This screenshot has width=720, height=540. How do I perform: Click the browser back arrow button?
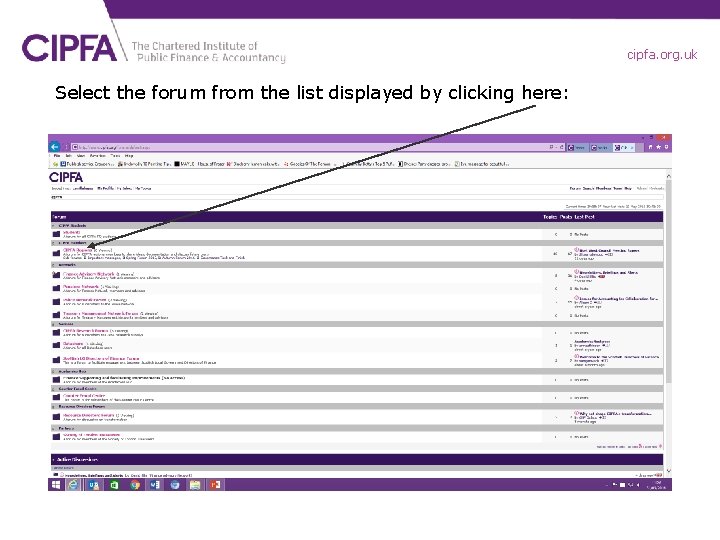(x=55, y=147)
